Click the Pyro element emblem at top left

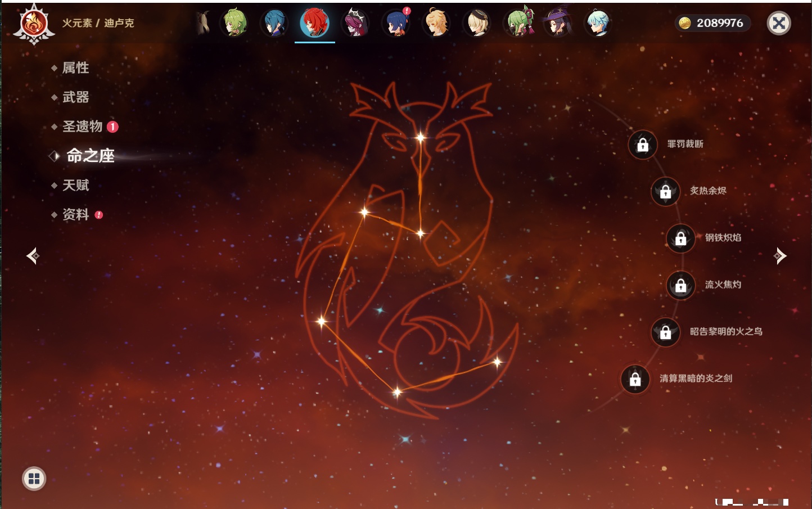(34, 24)
